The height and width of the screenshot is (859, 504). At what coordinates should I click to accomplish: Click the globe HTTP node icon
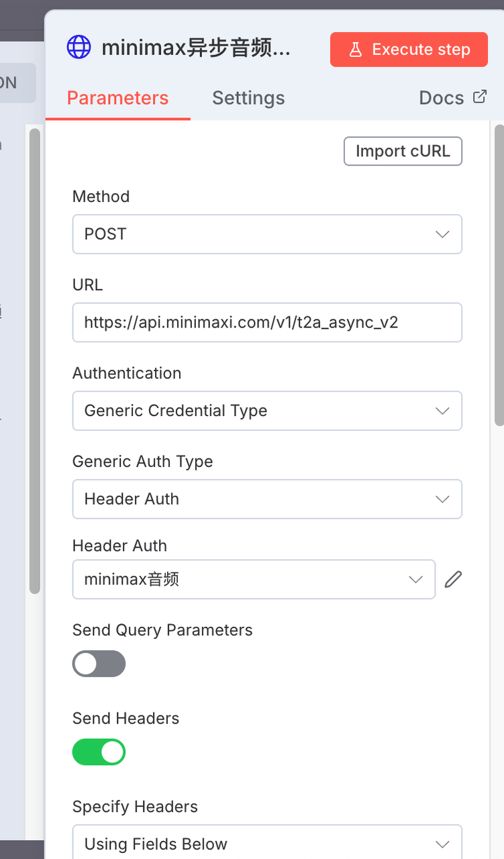pos(79,48)
